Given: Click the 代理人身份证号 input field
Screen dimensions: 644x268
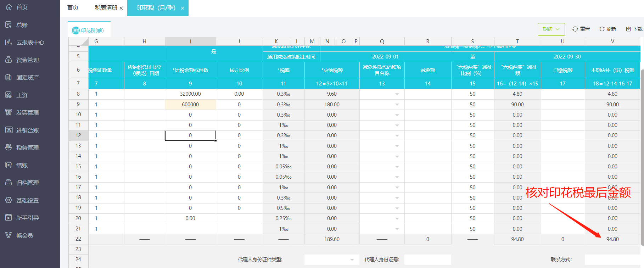Looking at the screenshot, I should [x=427, y=259].
